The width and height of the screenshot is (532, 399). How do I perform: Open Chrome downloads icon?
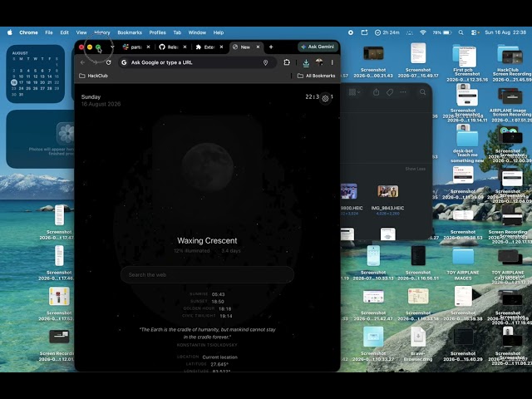tap(306, 62)
